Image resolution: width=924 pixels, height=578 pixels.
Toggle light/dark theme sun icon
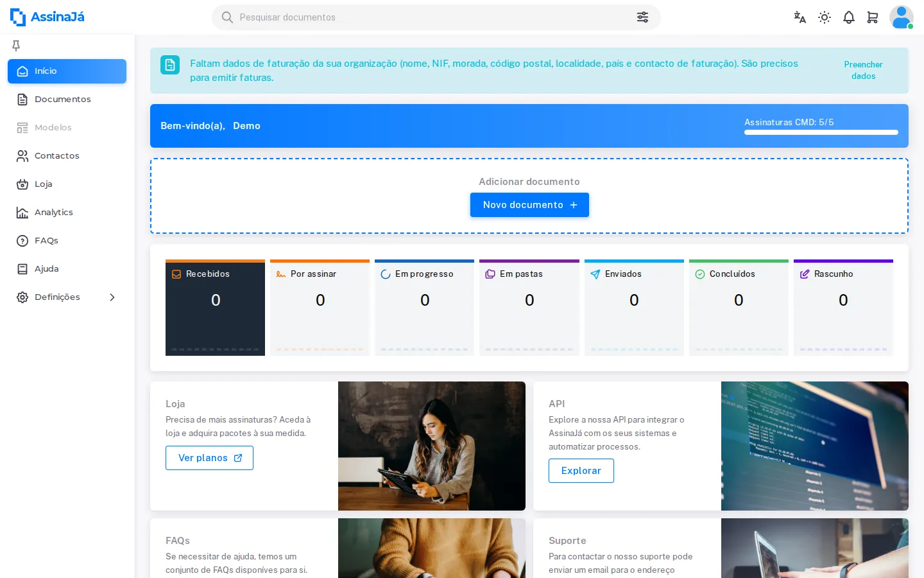pyautogui.click(x=825, y=17)
